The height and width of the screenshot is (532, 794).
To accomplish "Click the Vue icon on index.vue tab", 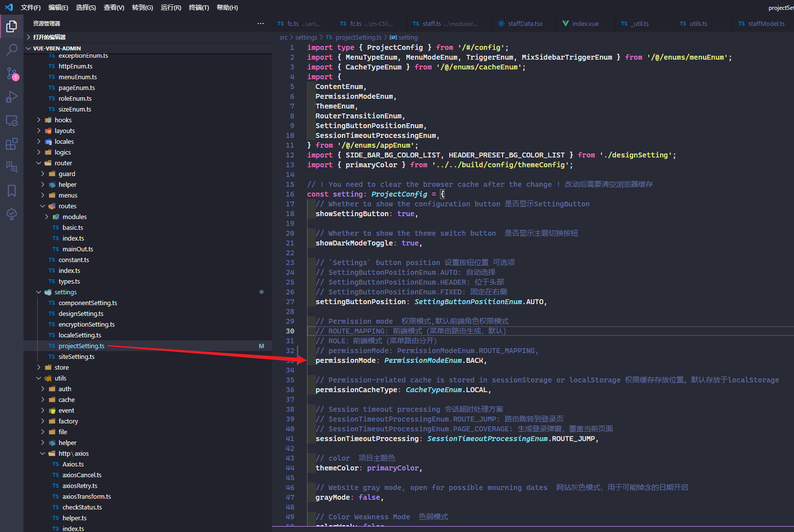I will (566, 23).
